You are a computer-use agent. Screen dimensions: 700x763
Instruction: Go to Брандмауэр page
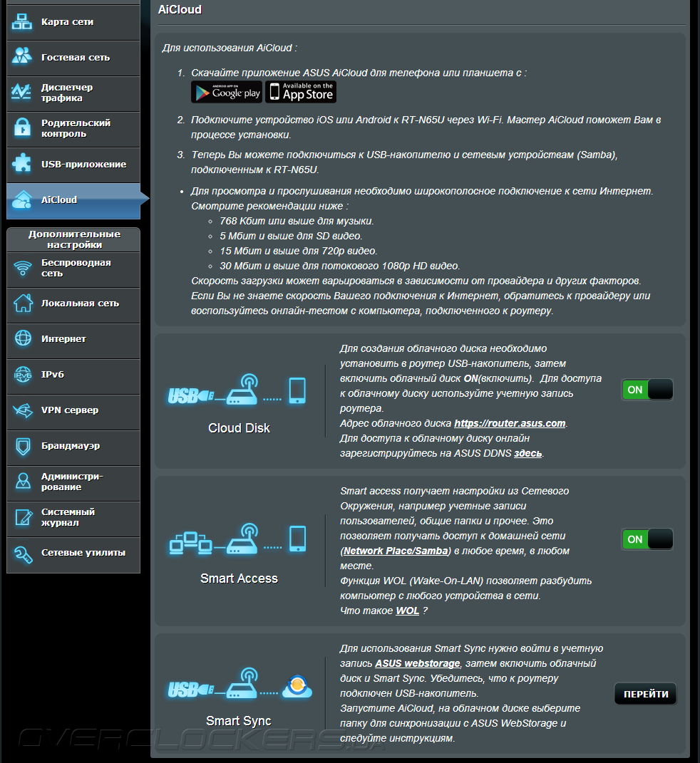point(73,447)
